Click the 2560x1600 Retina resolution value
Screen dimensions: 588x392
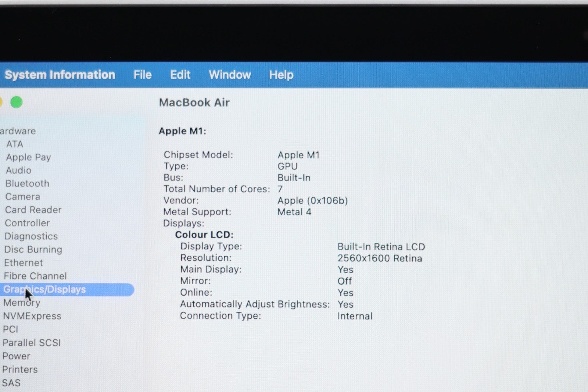click(380, 258)
